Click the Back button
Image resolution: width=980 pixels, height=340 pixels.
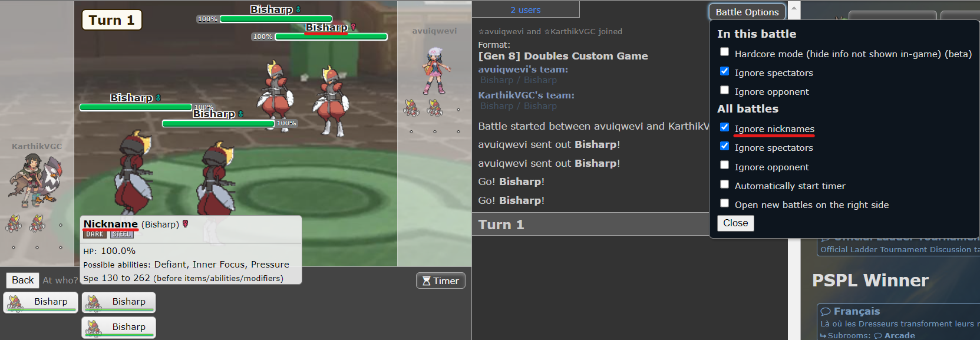click(x=22, y=280)
